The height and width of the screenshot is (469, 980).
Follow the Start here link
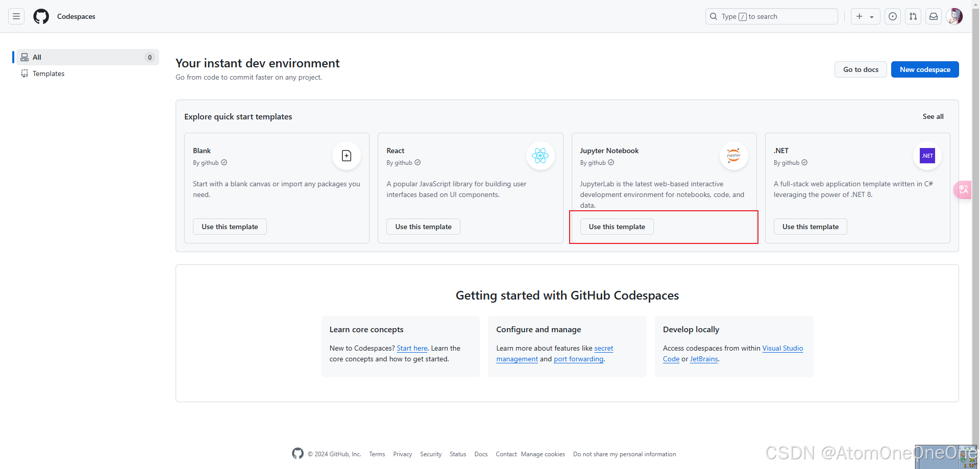pos(412,348)
